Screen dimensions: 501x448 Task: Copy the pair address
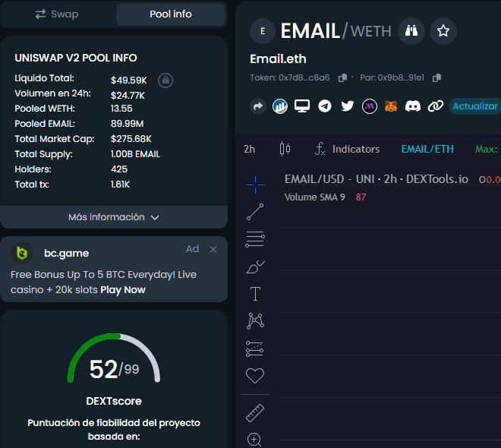click(436, 78)
